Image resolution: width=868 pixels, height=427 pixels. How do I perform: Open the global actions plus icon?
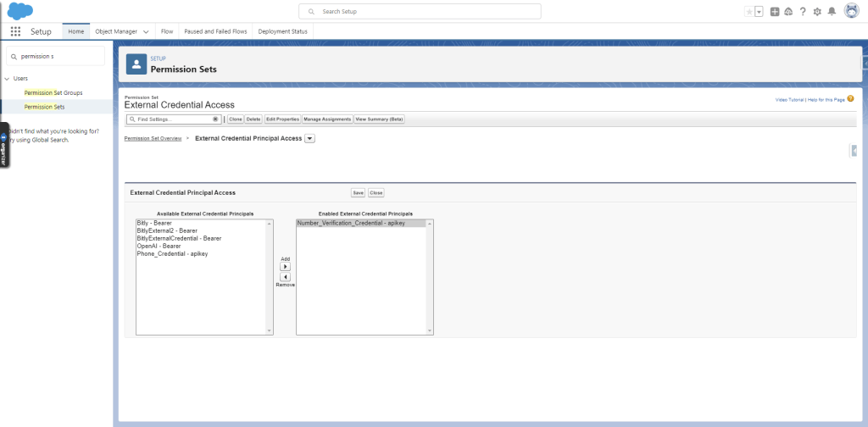(x=775, y=12)
